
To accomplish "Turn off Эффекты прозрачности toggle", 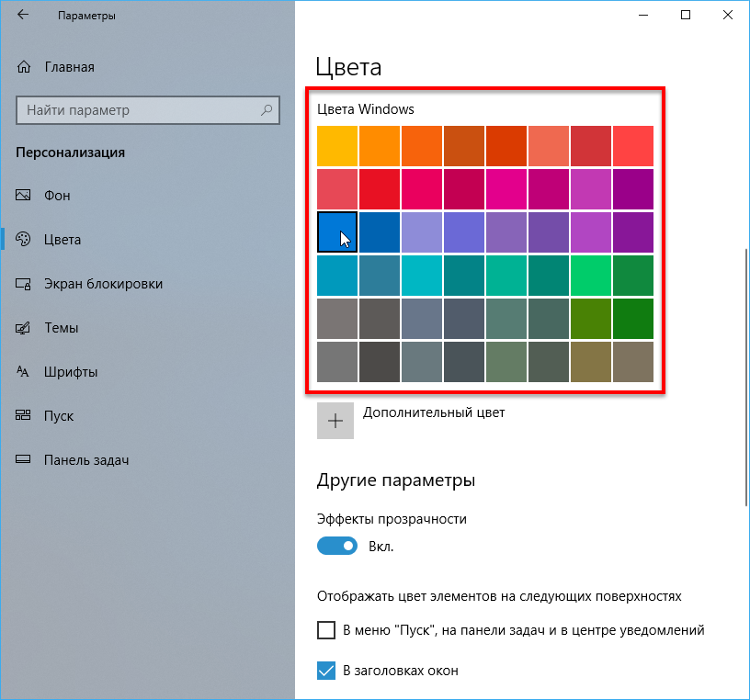I will [336, 547].
